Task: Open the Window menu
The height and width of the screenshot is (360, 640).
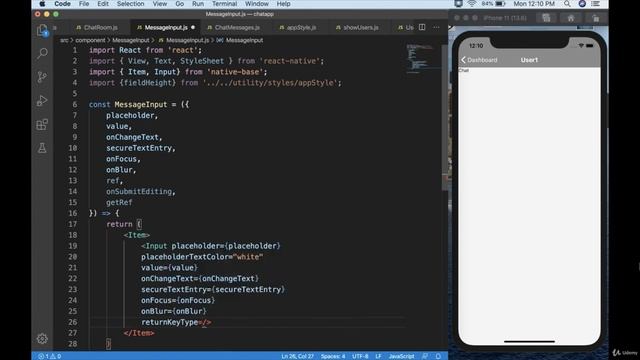Action: click(257, 4)
